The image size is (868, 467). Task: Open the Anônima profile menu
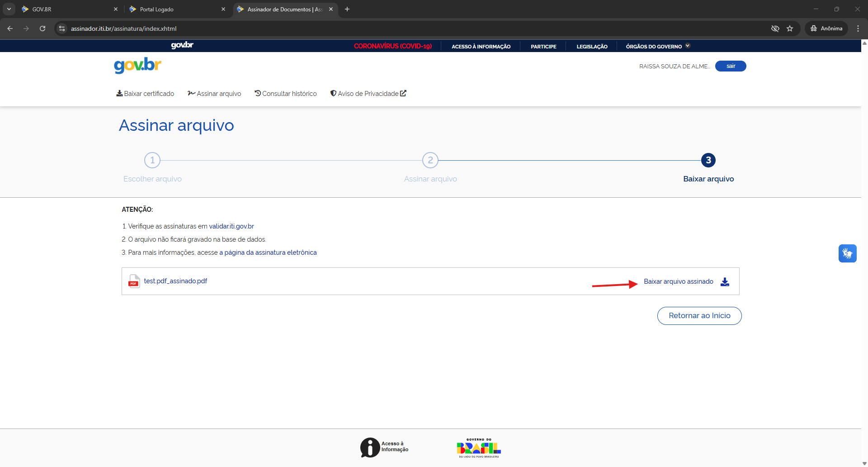[x=826, y=29]
